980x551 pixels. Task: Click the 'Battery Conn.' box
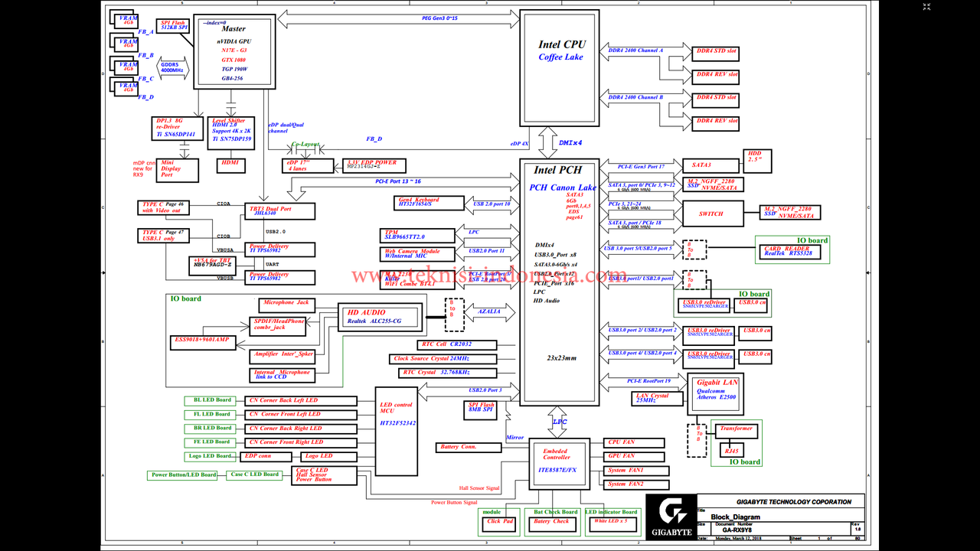pos(468,447)
